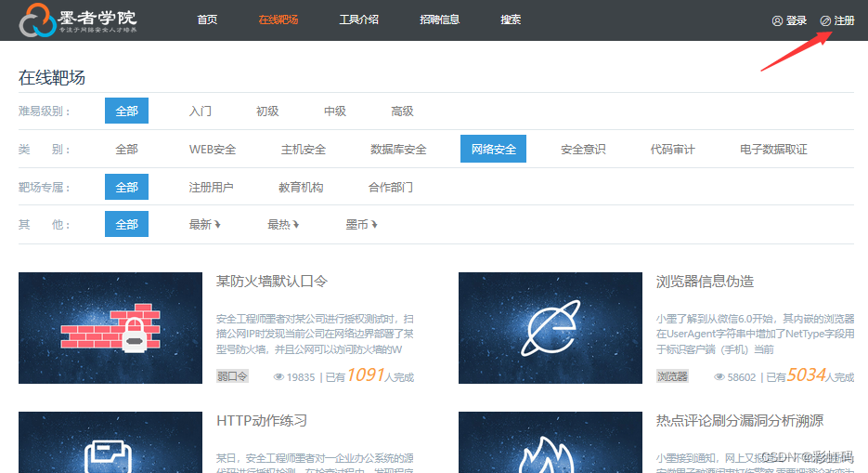This screenshot has height=473, width=868.
Task: Open the flame thumbnail for 热点评论刷分漏洞分析溯源
Action: [x=551, y=442]
